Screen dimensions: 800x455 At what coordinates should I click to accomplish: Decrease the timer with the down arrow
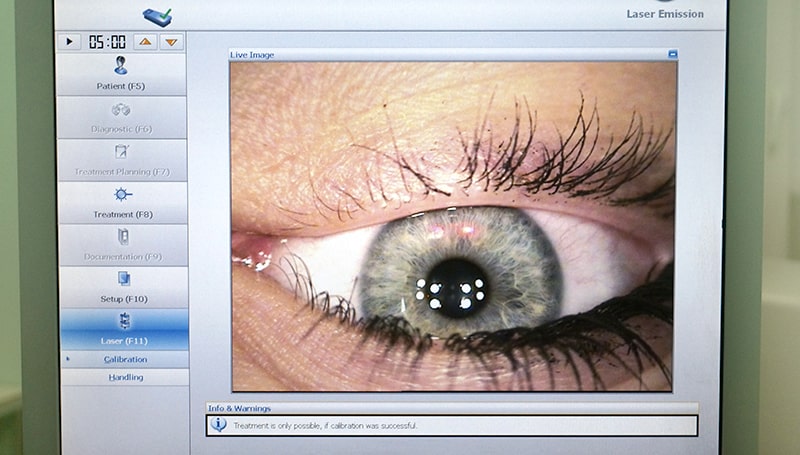(x=172, y=42)
